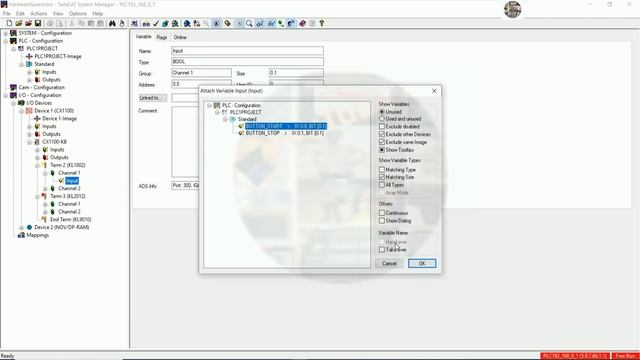Switch to the Flags tab
This screenshot has width=640, height=360.
[162, 37]
